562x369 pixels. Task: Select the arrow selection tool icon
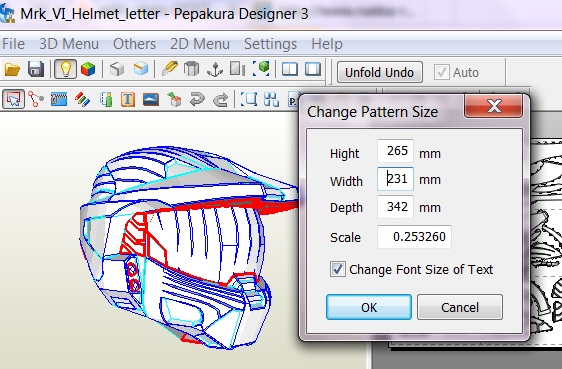13,99
